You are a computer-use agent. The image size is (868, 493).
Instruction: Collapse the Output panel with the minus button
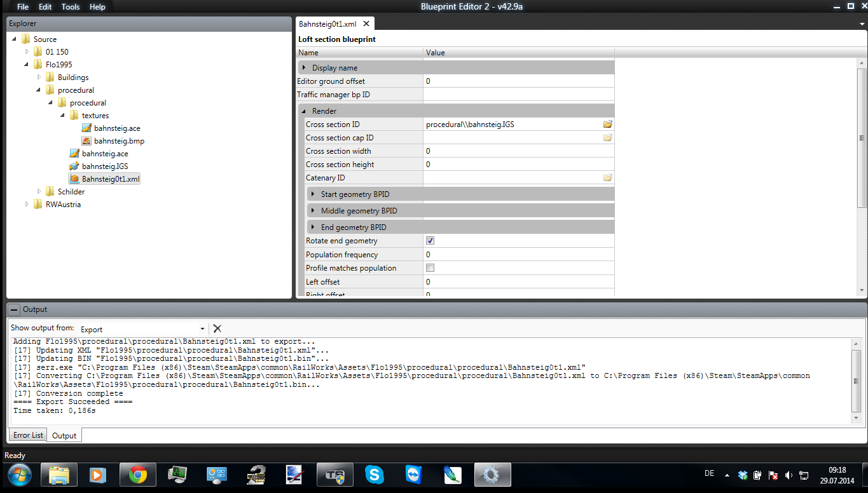pyautogui.click(x=15, y=309)
